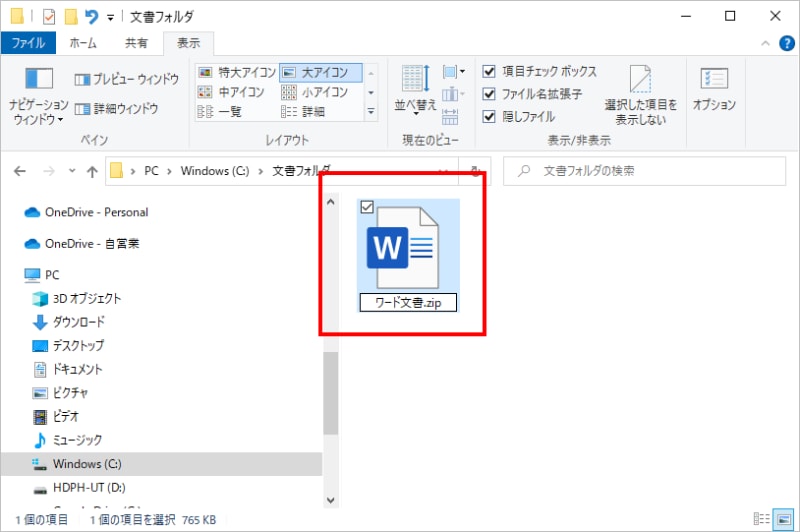Select list layout (一覧)
The image size is (800, 532).
tap(219, 111)
